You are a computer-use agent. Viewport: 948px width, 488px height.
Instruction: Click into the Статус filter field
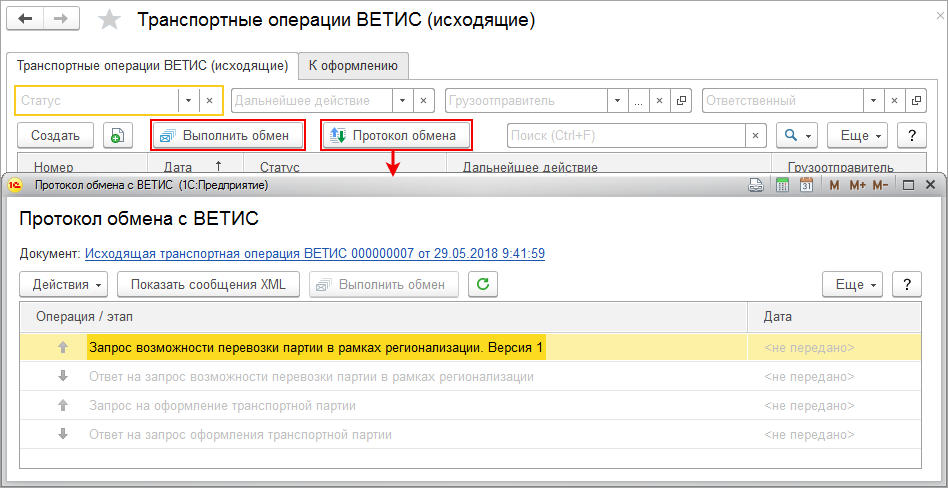[x=97, y=101]
